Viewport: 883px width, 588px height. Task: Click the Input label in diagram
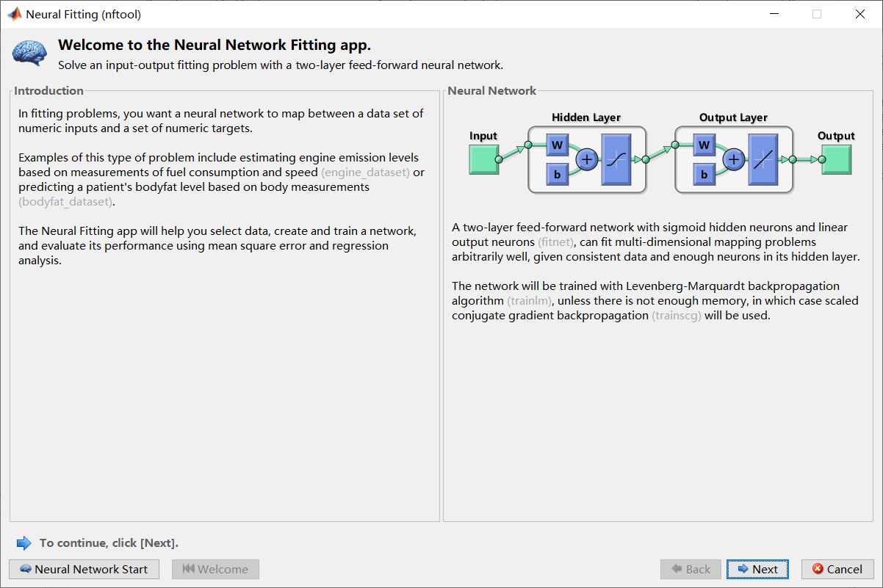pos(483,136)
